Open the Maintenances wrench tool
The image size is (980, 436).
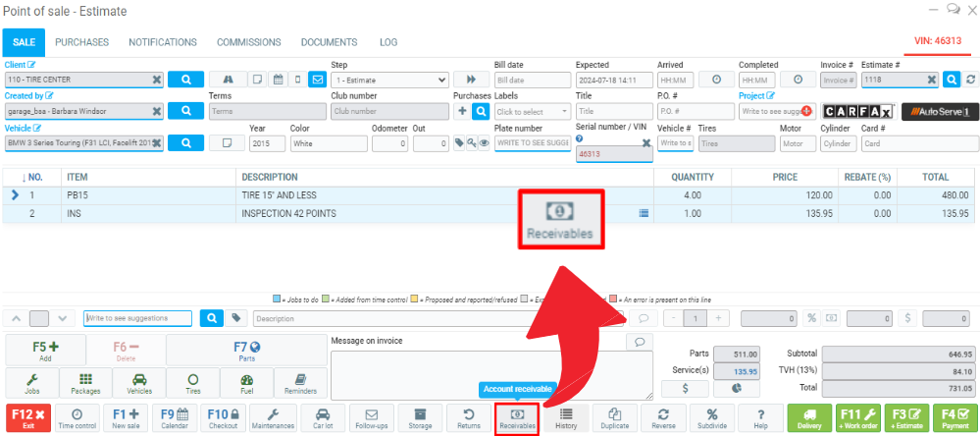272,418
